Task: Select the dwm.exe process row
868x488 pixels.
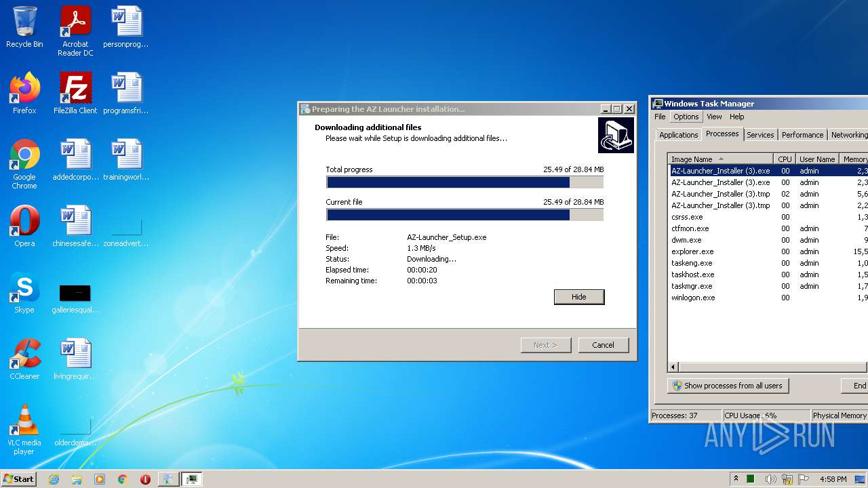Action: (x=768, y=240)
